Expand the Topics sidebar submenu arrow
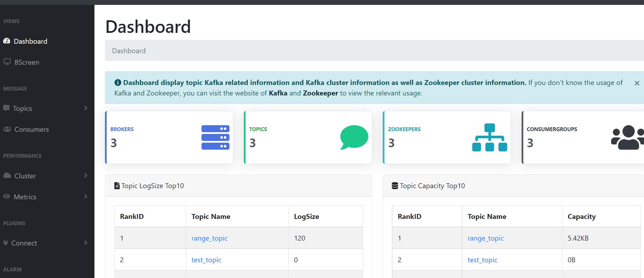Screen dimensions: 644x278 [x=86, y=108]
